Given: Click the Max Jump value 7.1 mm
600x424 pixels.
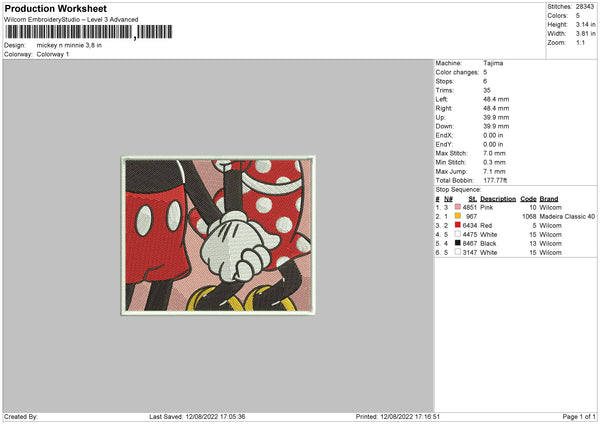Looking at the screenshot, I should point(494,171).
